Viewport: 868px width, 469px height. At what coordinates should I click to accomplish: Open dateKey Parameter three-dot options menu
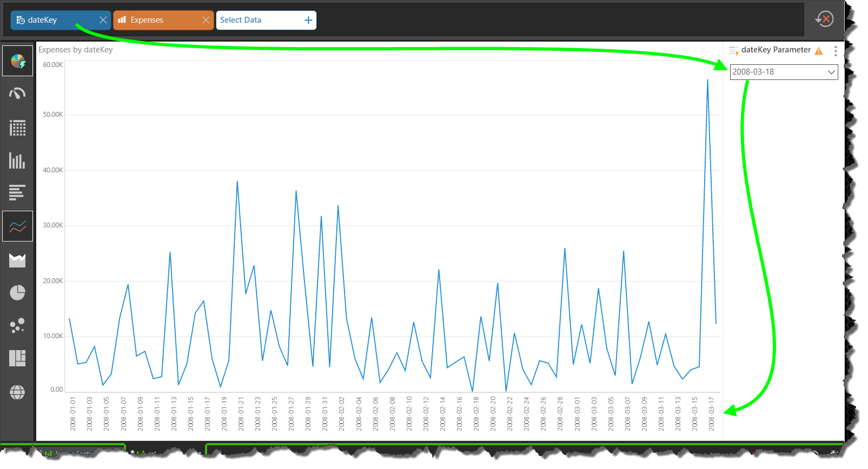(836, 51)
